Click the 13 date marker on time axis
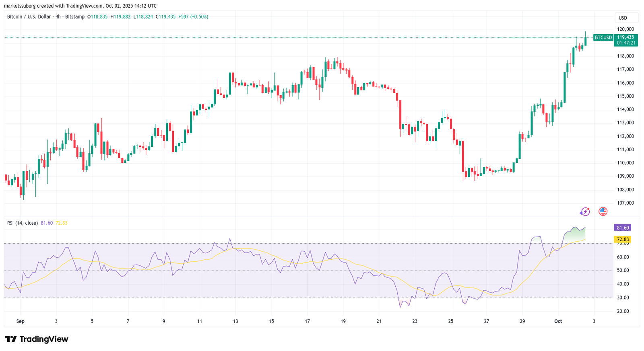The width and height of the screenshot is (644, 351). coord(235,321)
